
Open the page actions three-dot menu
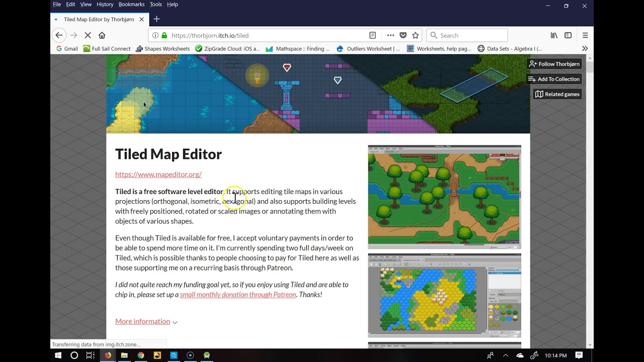[x=390, y=35]
